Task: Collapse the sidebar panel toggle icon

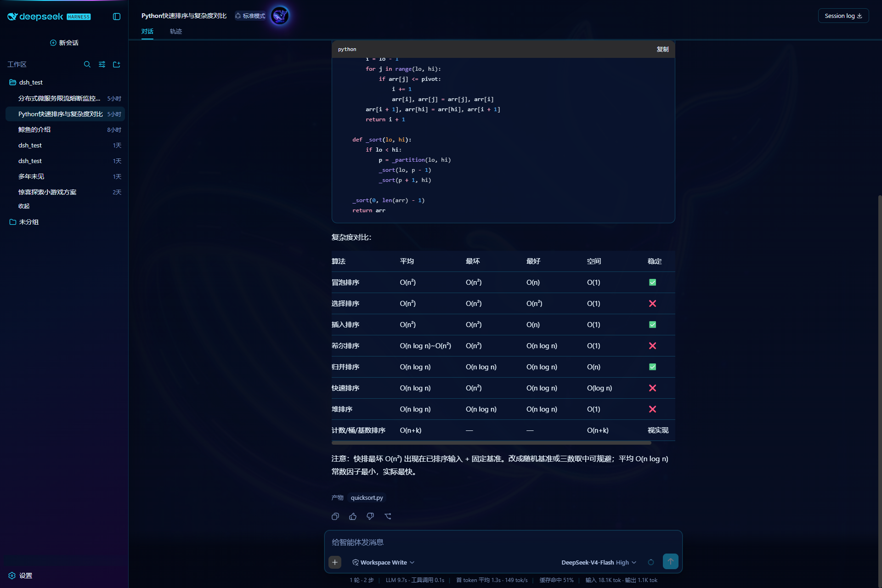Action: (x=117, y=17)
